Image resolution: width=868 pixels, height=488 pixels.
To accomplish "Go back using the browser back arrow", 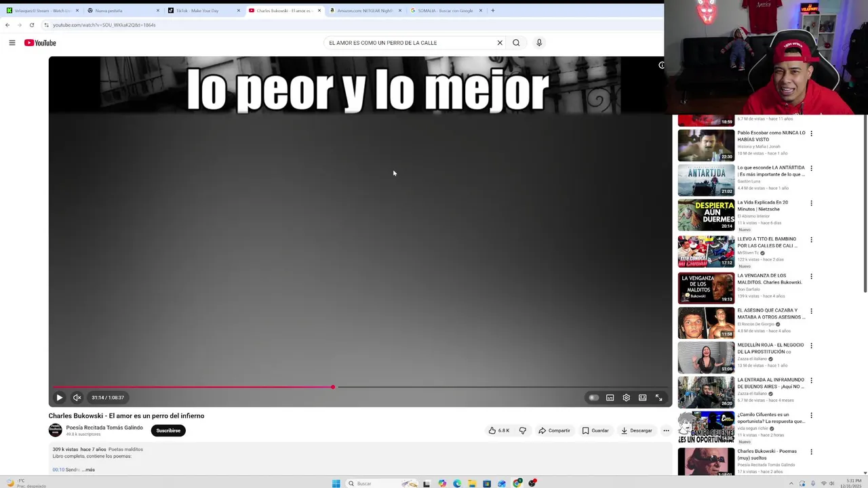I will point(7,25).
